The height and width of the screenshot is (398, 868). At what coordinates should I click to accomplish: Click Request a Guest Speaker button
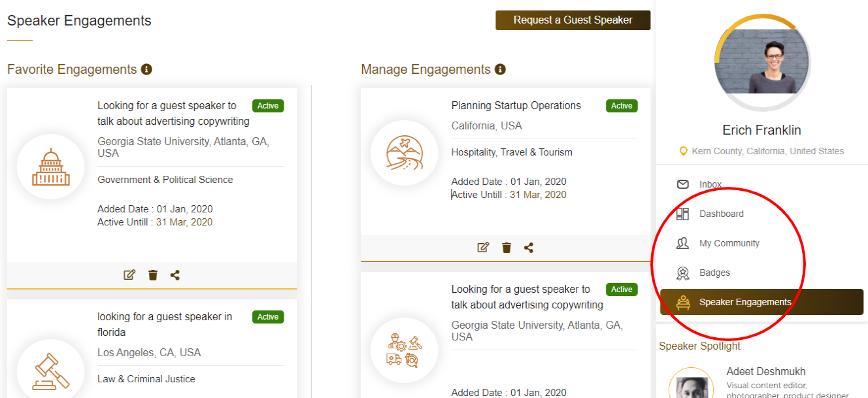(x=573, y=20)
